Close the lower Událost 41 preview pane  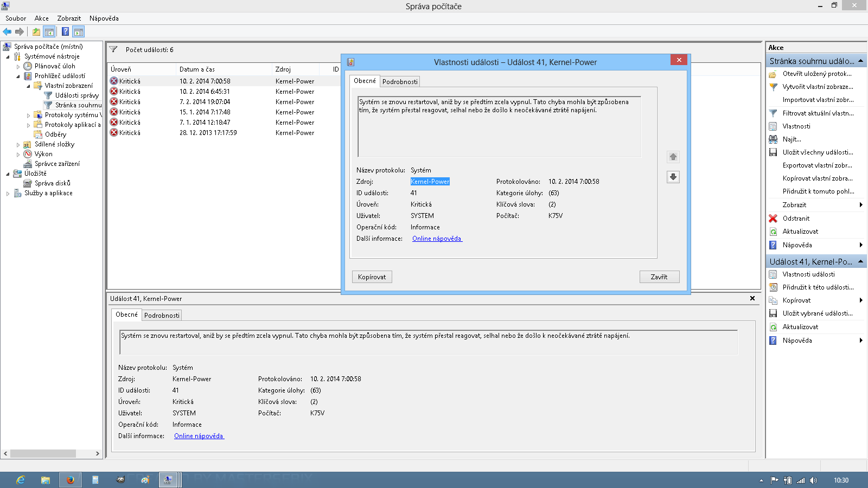752,298
